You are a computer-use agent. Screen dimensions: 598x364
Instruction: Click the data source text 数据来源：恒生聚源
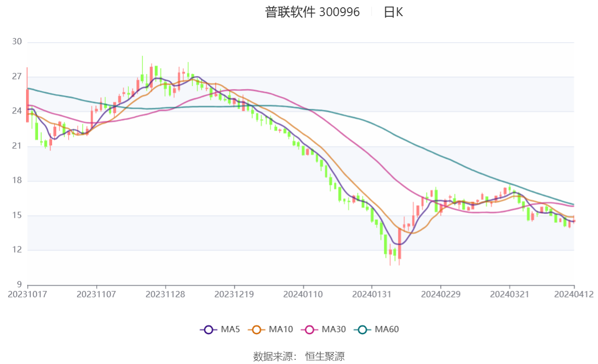tap(299, 356)
